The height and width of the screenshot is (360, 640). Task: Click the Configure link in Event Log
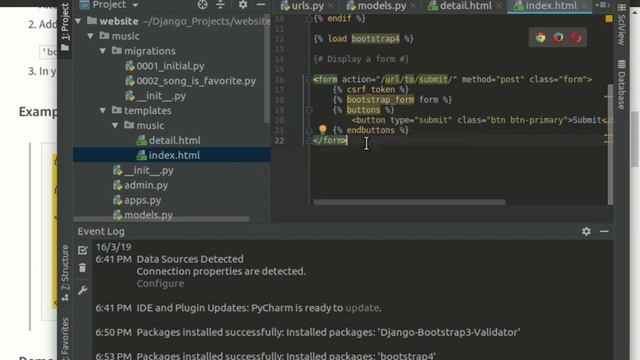pos(160,283)
